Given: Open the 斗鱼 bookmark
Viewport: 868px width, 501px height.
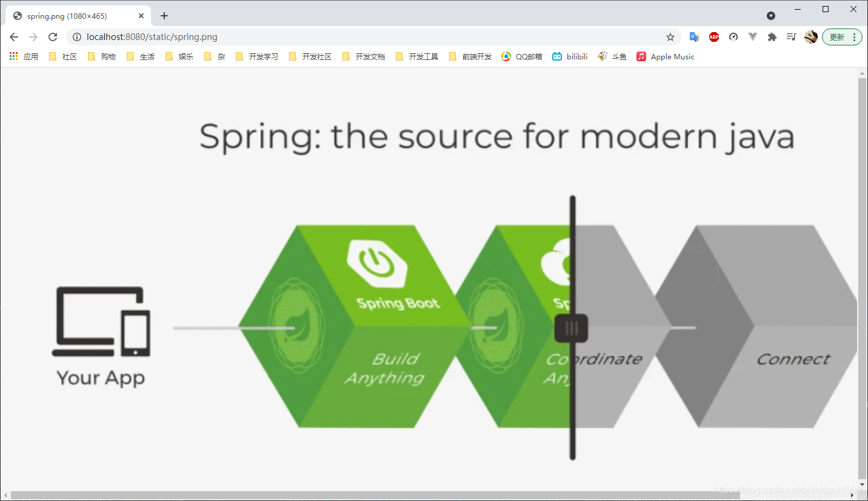Looking at the screenshot, I should [612, 56].
